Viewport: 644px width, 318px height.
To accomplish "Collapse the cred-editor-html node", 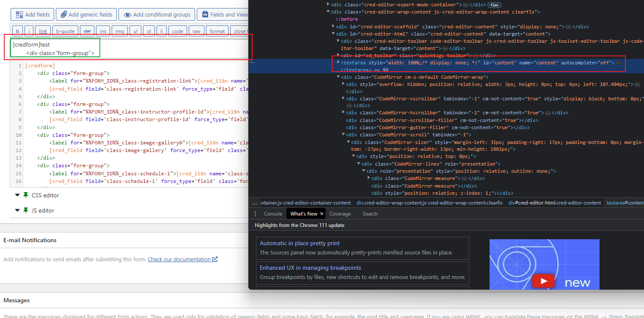I will pos(333,34).
